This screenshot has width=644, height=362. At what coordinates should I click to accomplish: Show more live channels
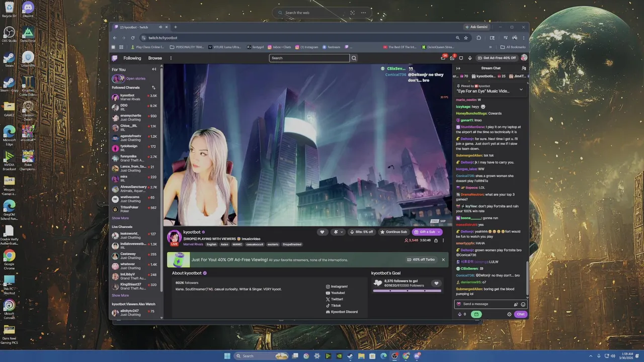click(x=120, y=295)
